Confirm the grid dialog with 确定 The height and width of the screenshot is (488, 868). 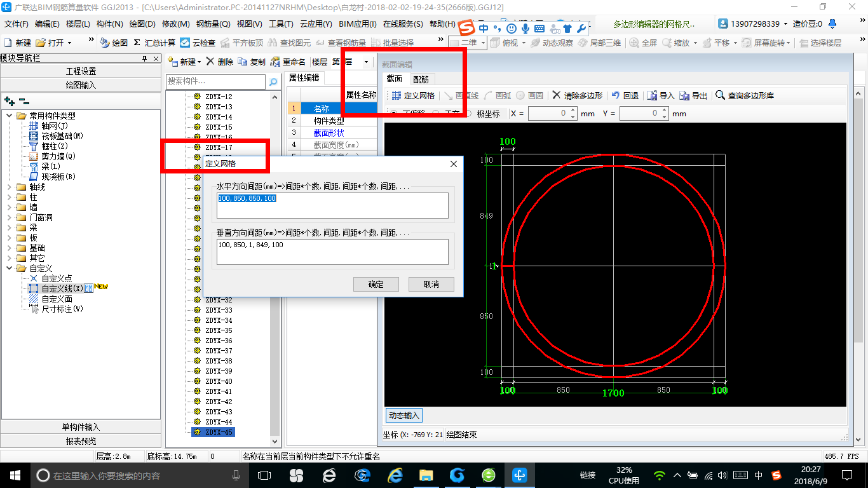point(376,284)
